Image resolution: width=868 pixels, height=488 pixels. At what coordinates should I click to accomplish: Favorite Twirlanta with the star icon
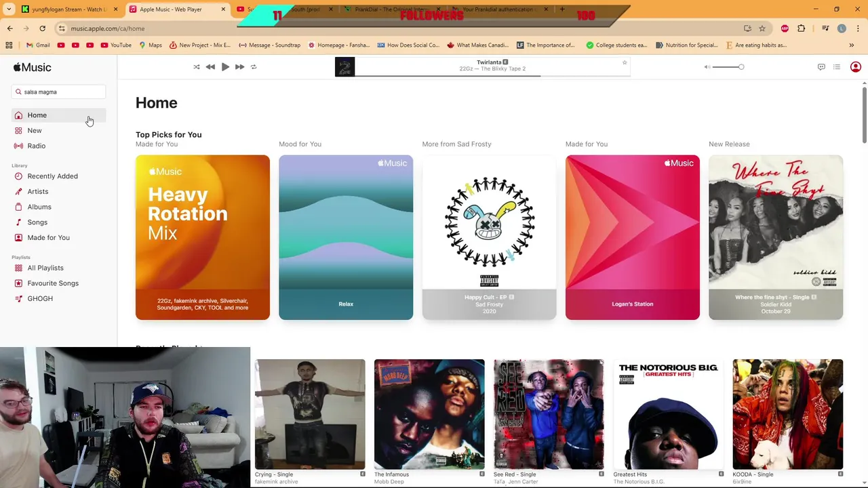coord(625,63)
